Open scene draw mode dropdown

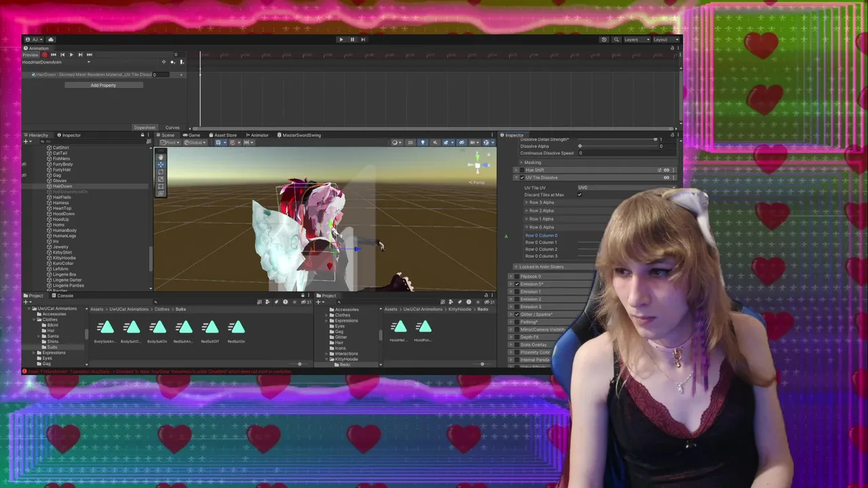396,142
